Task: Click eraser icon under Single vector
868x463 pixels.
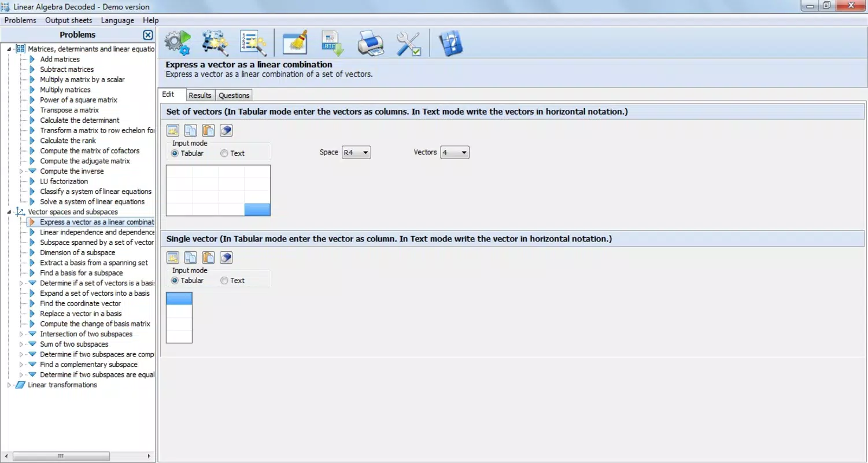Action: (x=226, y=258)
